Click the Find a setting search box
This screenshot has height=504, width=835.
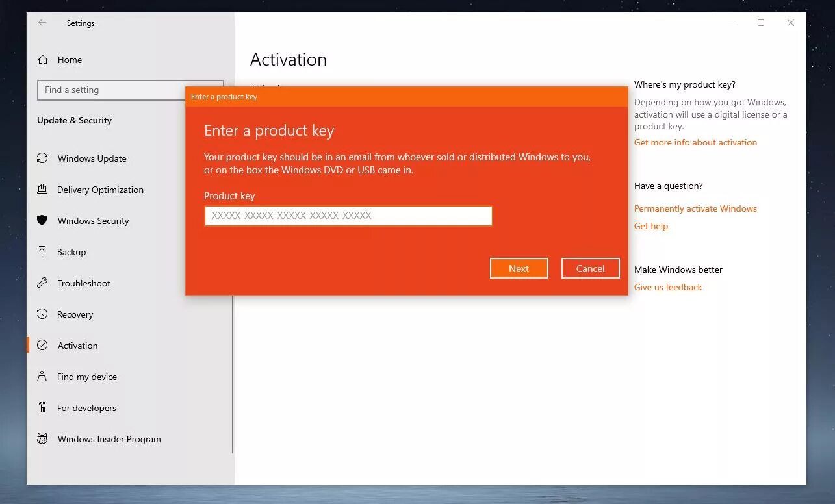point(112,90)
